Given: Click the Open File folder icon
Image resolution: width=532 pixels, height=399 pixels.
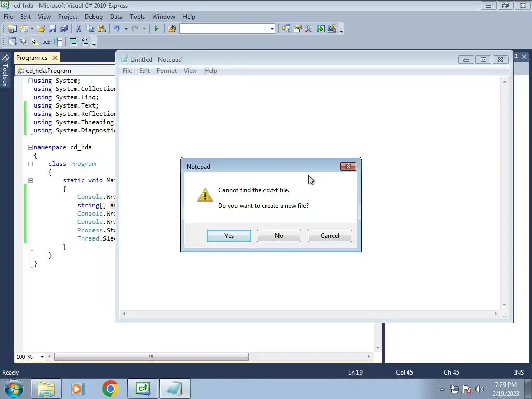Looking at the screenshot, I should 41,29.
